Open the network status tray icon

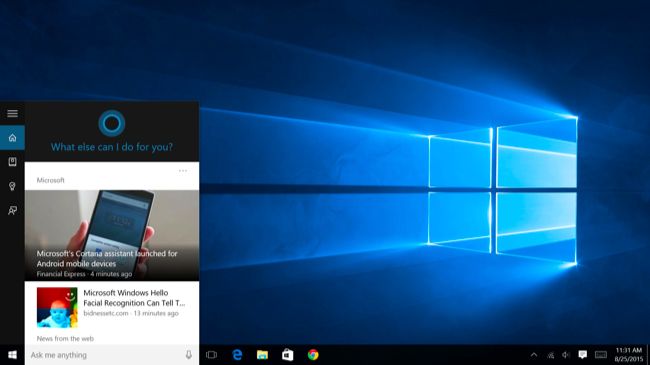[551, 355]
